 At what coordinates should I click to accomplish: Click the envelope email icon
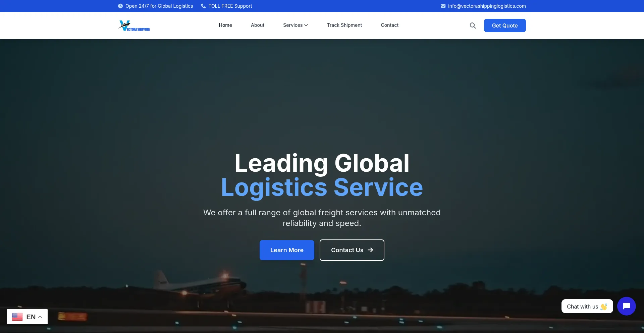tap(443, 6)
